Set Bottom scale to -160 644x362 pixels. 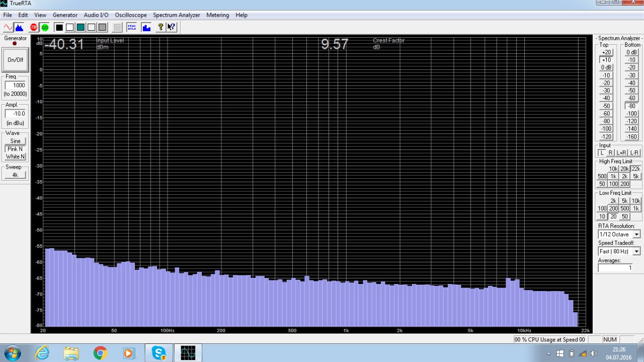631,137
